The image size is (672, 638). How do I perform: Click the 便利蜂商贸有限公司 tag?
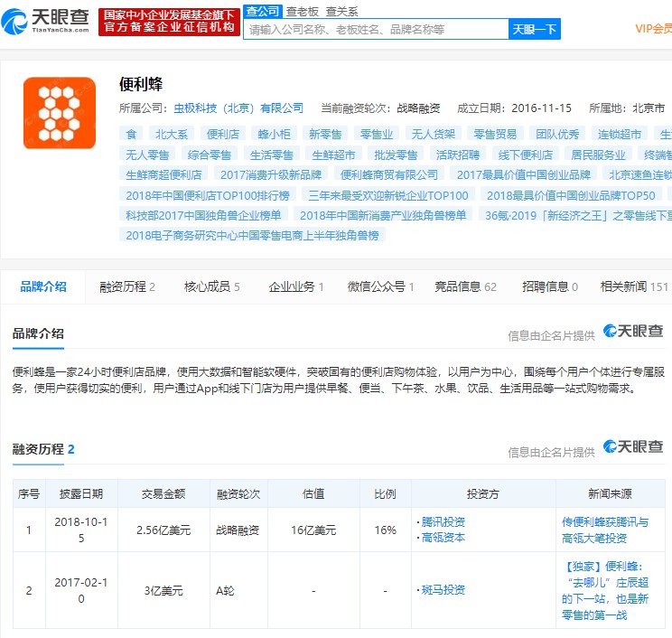click(389, 175)
